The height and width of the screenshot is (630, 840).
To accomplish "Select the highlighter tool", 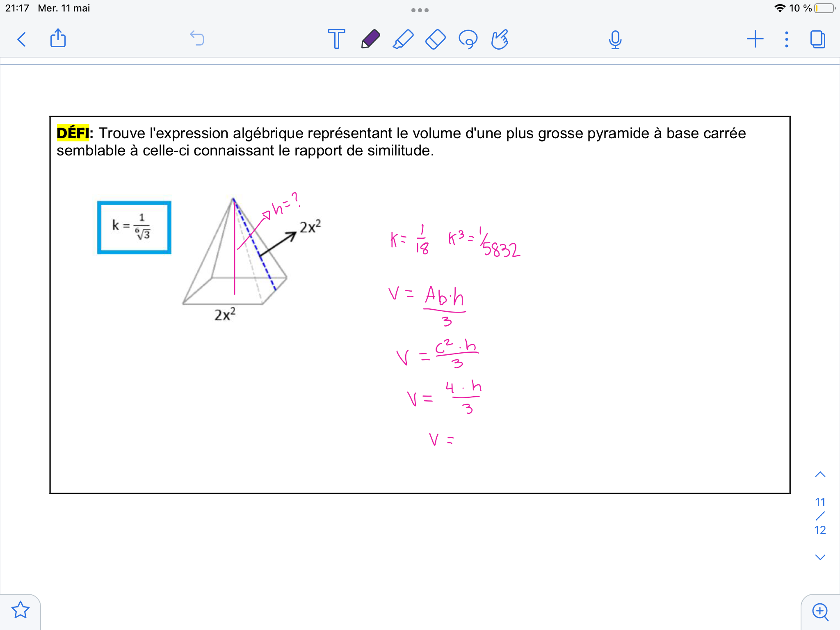I will click(x=402, y=39).
